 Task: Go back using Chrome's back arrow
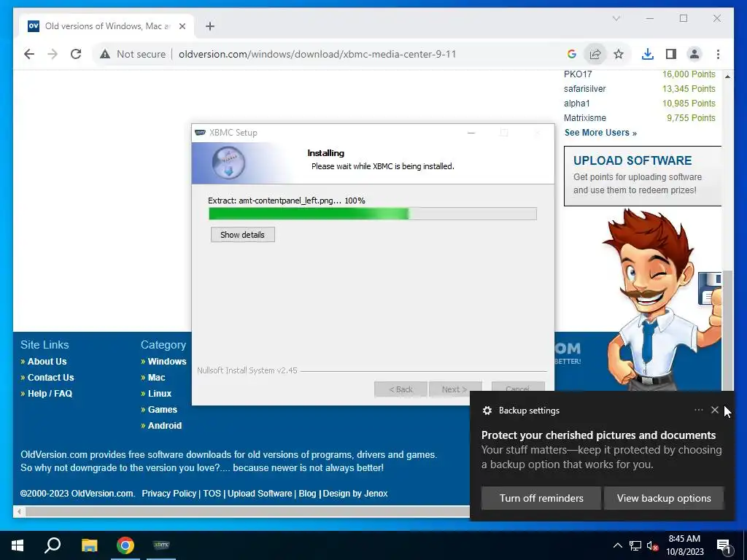29,54
